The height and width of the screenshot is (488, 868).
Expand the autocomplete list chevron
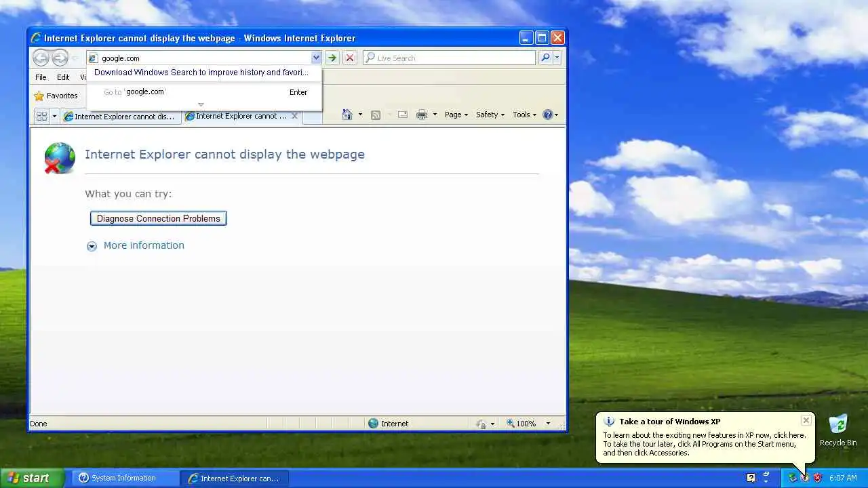[x=201, y=104]
